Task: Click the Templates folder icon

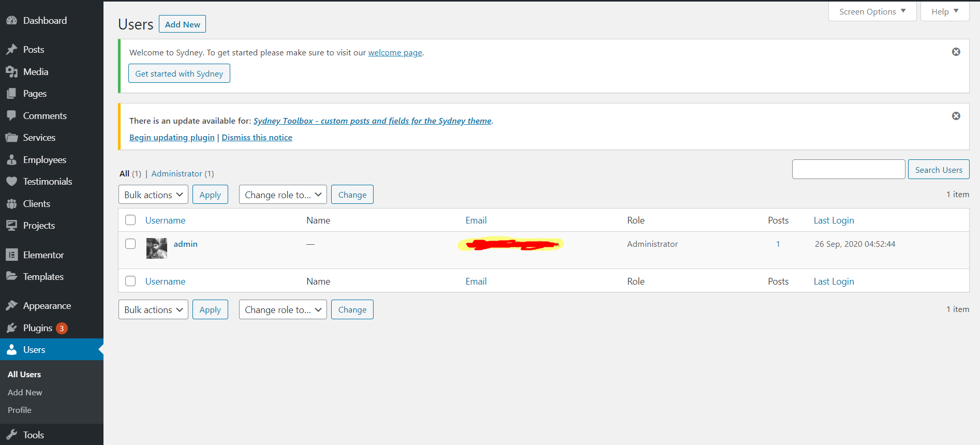Action: click(x=11, y=277)
